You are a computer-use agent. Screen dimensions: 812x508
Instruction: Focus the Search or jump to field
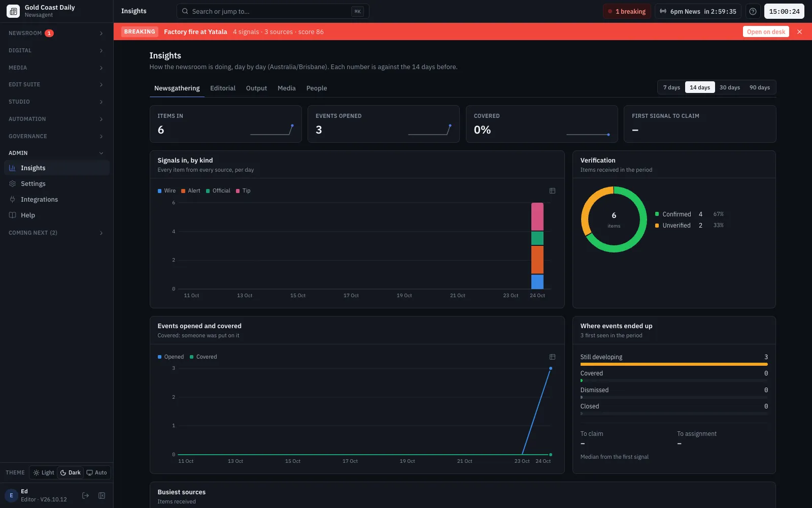[273, 11]
